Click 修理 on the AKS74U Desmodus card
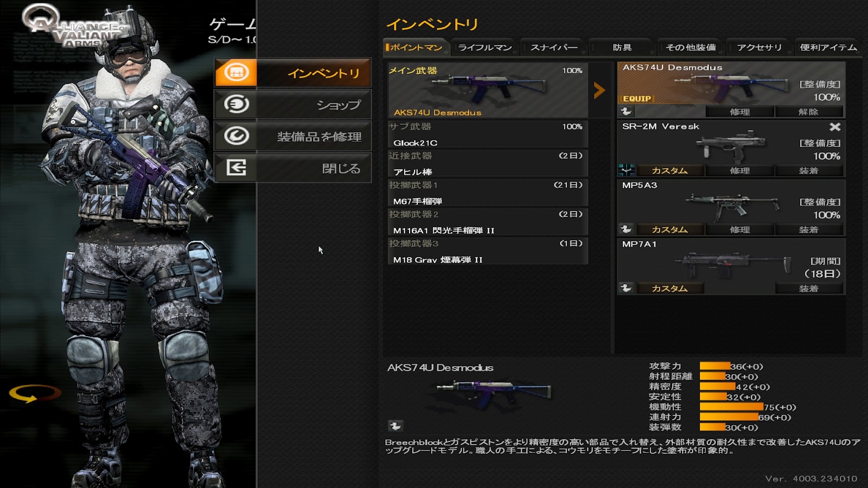 [739, 112]
